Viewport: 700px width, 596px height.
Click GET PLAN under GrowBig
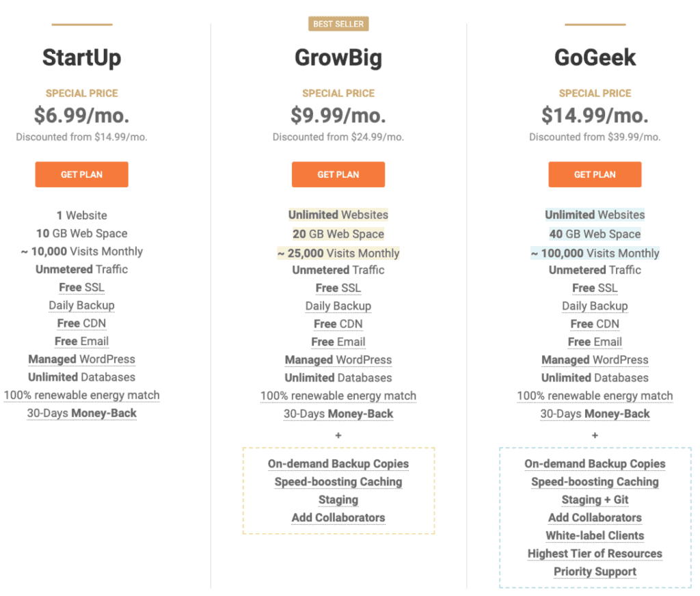coord(338,174)
